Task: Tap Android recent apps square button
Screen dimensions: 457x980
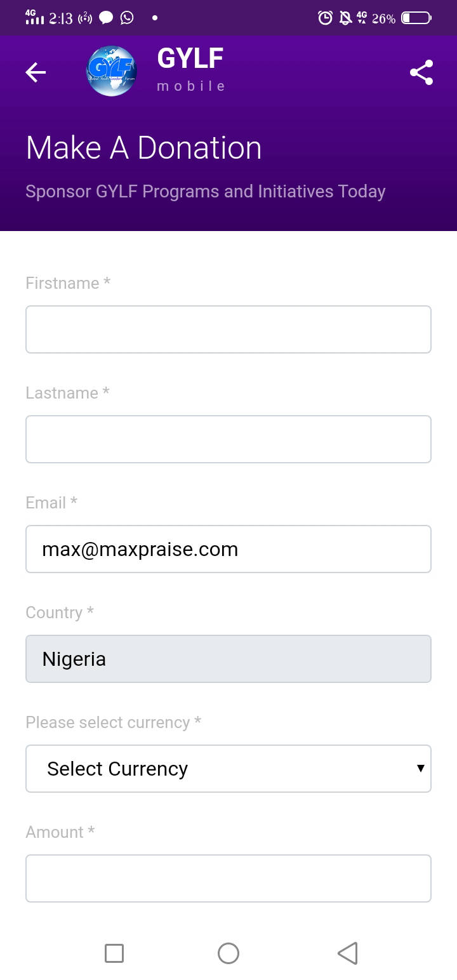Action: coord(114,953)
